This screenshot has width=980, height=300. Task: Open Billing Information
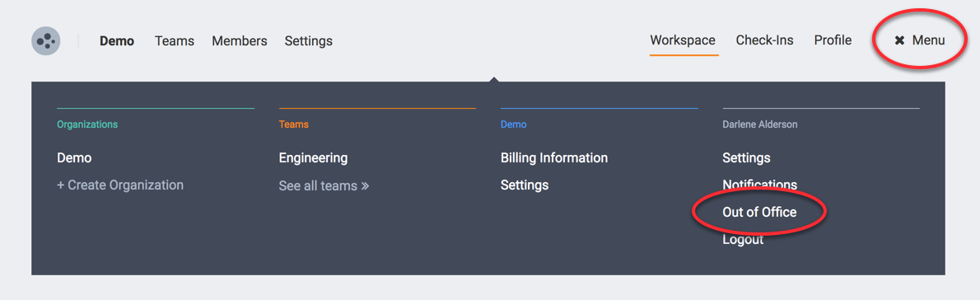[553, 158]
